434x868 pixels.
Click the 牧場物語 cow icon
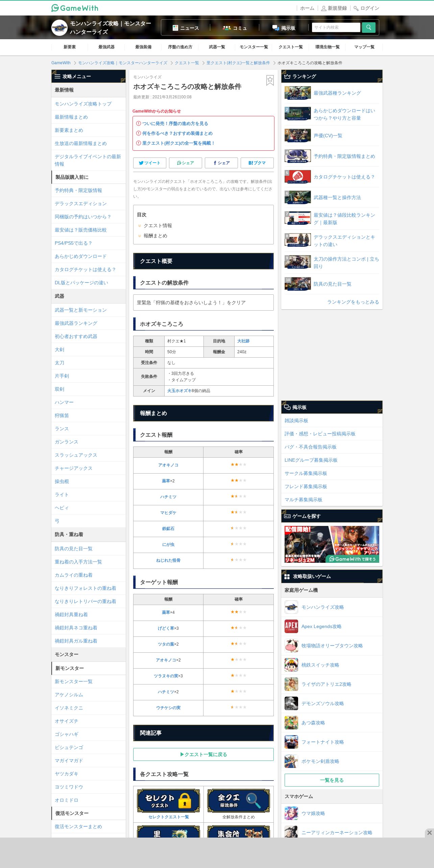point(291,646)
